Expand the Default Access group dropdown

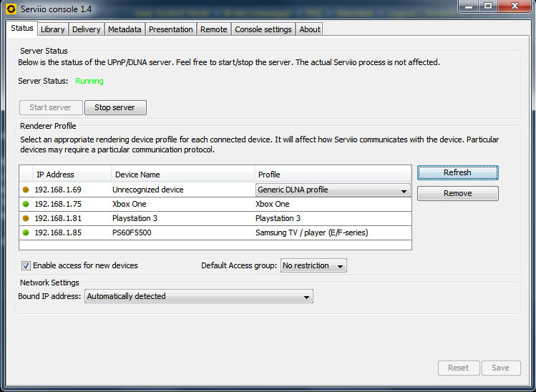pyautogui.click(x=313, y=266)
